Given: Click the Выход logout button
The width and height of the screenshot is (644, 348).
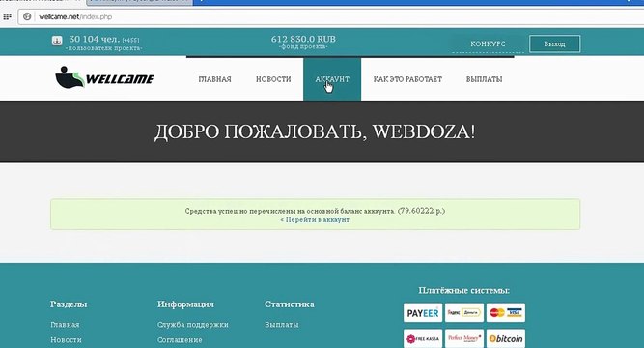Looking at the screenshot, I should point(554,44).
